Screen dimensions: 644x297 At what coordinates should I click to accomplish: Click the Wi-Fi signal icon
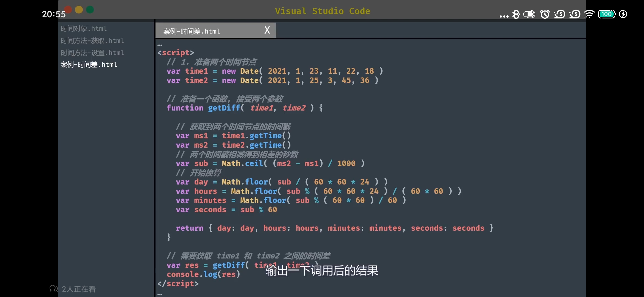(x=589, y=14)
